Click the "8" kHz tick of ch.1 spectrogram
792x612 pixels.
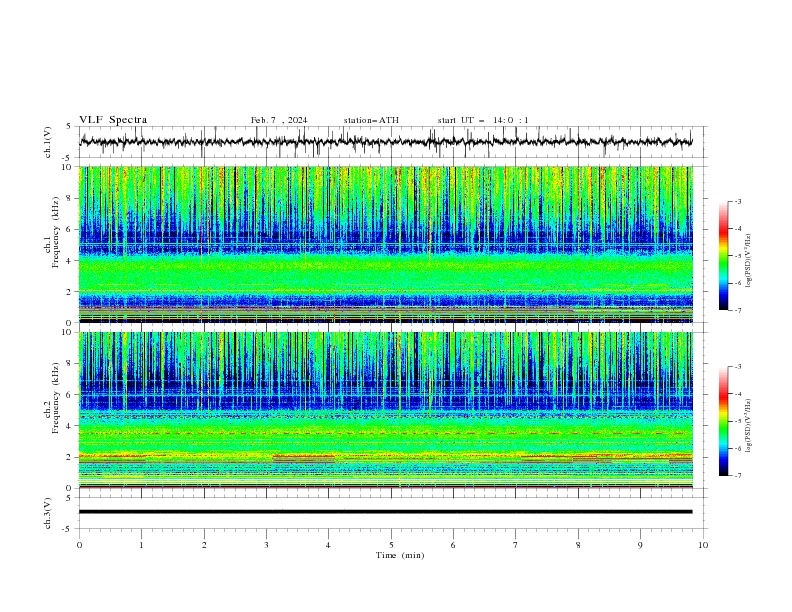(x=71, y=198)
